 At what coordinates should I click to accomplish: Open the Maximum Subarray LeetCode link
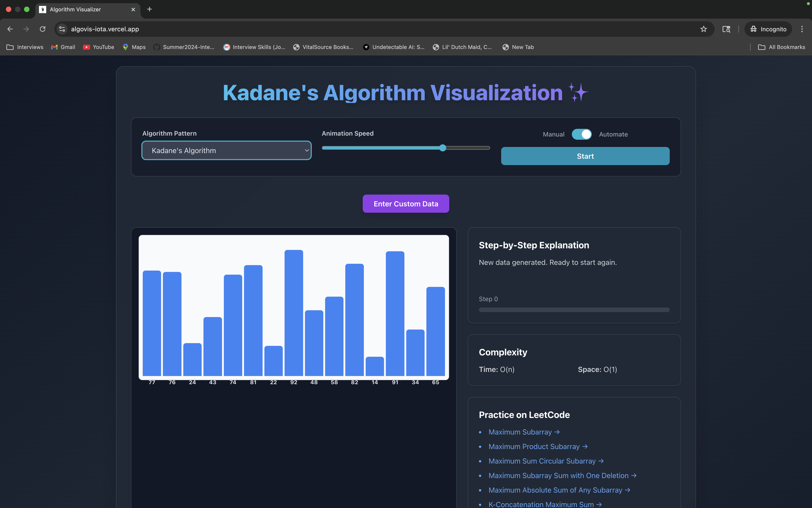tap(524, 432)
